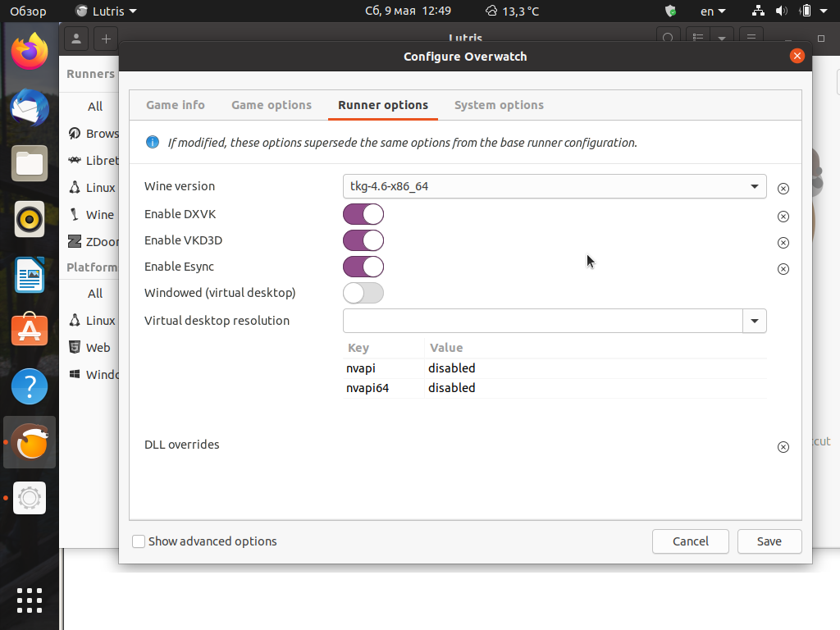Click the add game plus button
This screenshot has width=840, height=630.
(106, 39)
